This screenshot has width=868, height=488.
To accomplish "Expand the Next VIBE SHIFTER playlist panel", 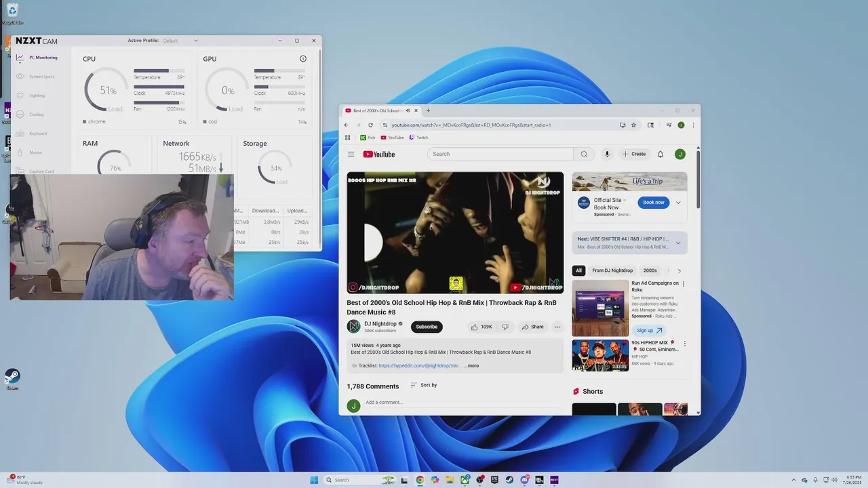I will point(629,243).
